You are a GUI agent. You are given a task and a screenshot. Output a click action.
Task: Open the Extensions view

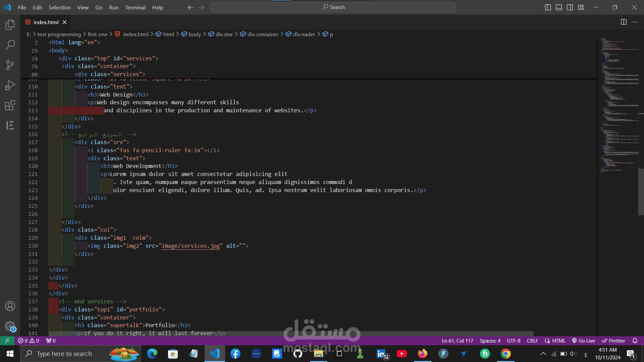click(10, 105)
